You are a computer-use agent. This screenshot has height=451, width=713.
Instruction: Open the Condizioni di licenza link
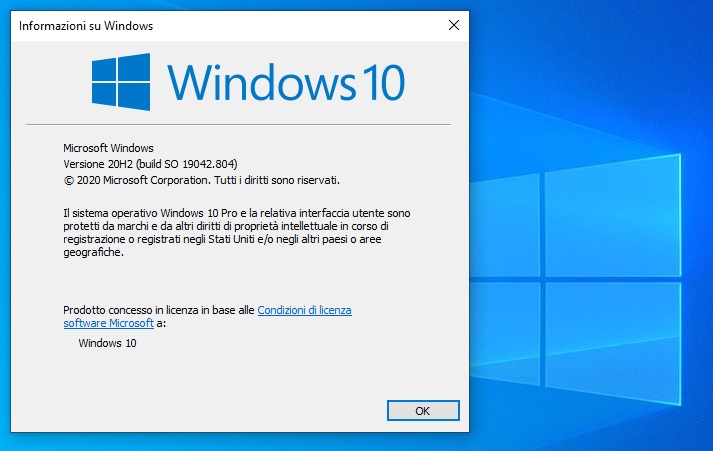(305, 310)
